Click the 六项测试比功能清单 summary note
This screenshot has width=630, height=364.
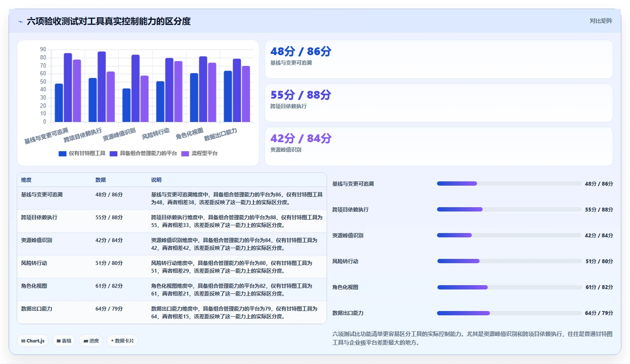472,338
